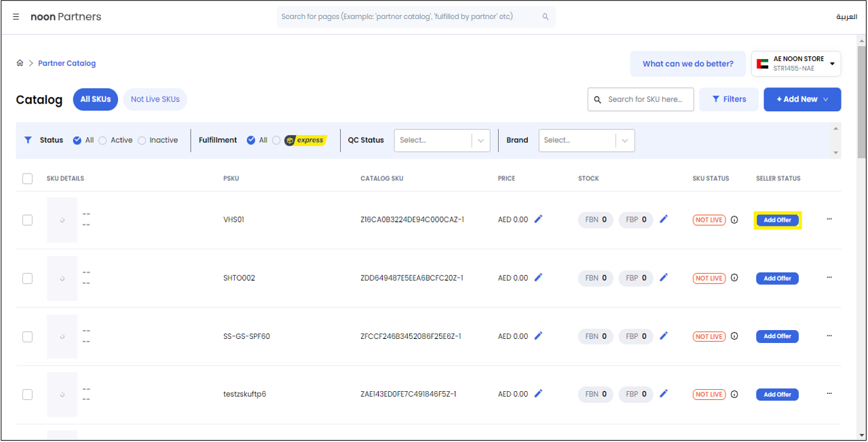Open the hamburger navigation menu

click(16, 17)
